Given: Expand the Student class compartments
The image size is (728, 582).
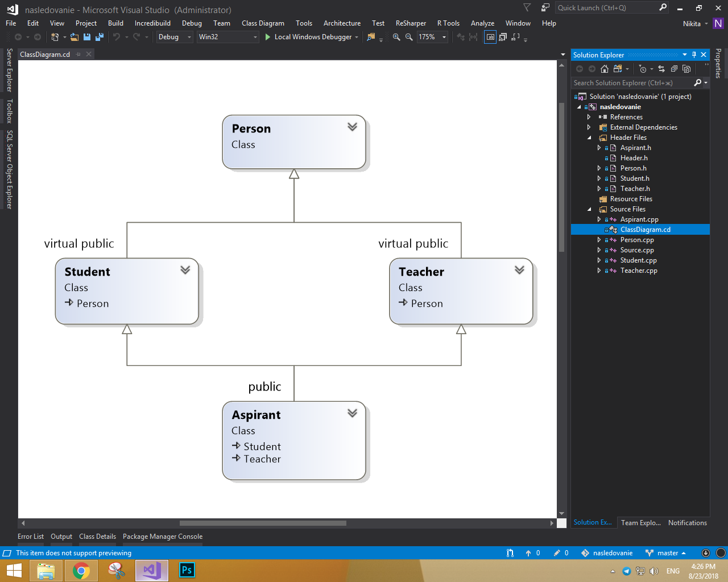Looking at the screenshot, I should (x=185, y=270).
